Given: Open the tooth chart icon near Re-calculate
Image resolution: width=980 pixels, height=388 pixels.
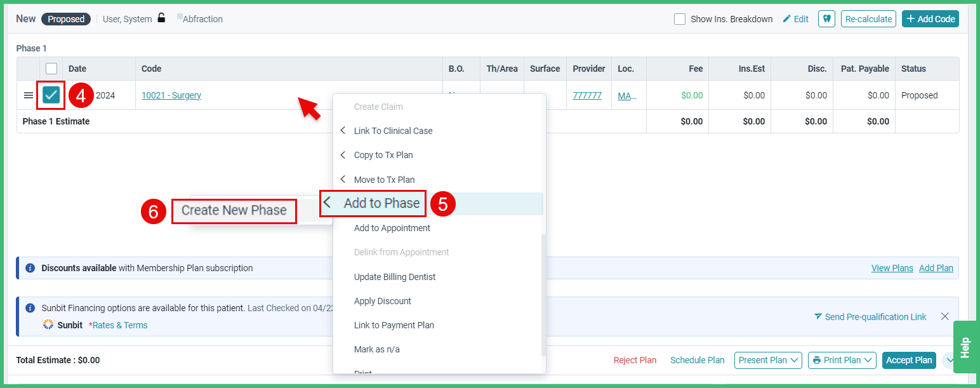Looking at the screenshot, I should tap(826, 18).
